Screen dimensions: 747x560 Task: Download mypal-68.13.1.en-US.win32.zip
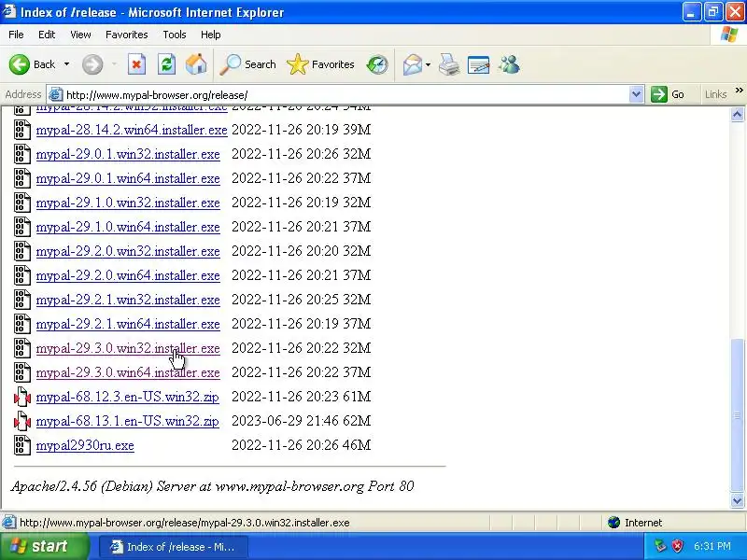127,421
